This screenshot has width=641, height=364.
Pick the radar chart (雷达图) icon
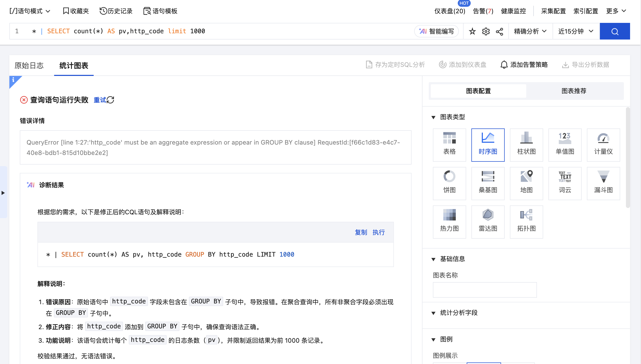tap(488, 222)
